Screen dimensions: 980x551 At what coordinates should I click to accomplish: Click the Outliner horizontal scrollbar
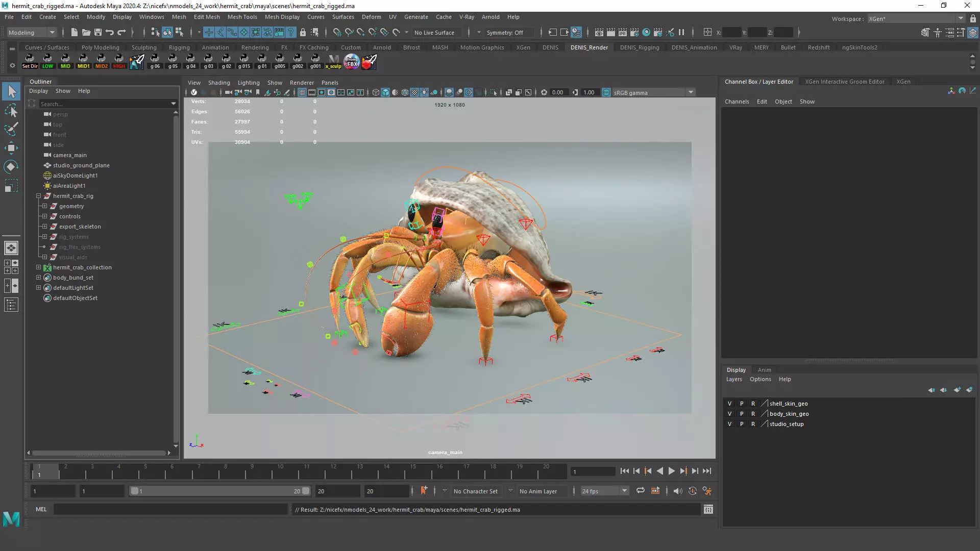99,453
